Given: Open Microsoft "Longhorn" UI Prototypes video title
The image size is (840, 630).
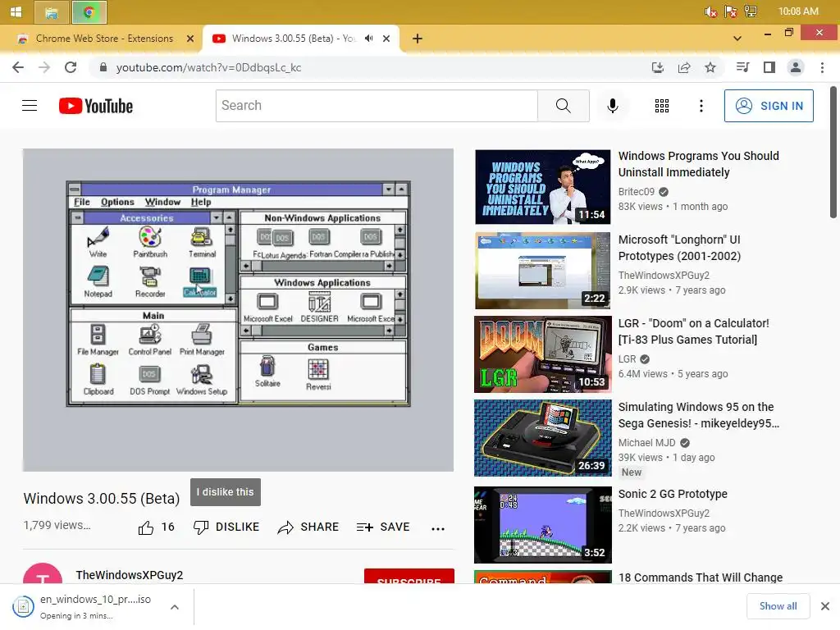Looking at the screenshot, I should pyautogui.click(x=678, y=248).
